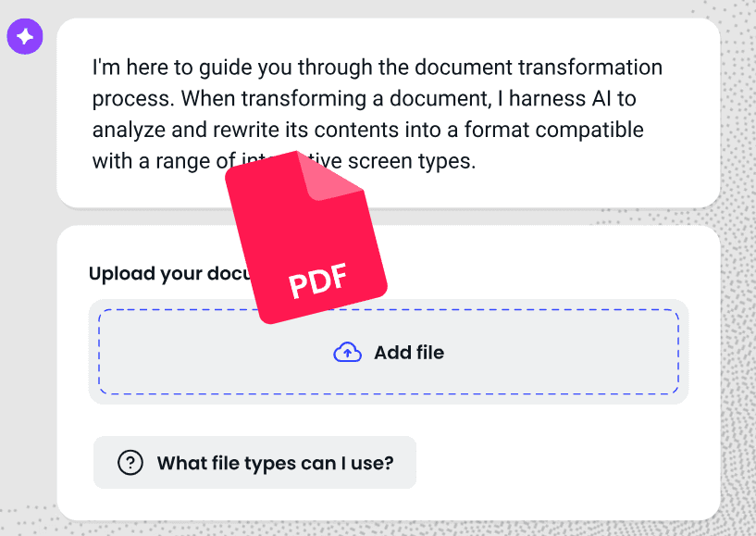Viewport: 756px width, 536px height.
Task: Click the purple AI sparkle avatar icon
Action: pos(25,37)
